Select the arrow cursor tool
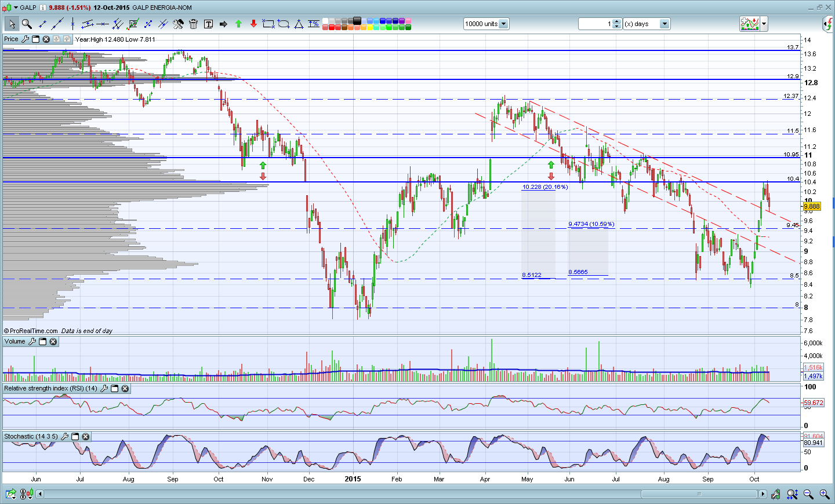 pos(12,24)
